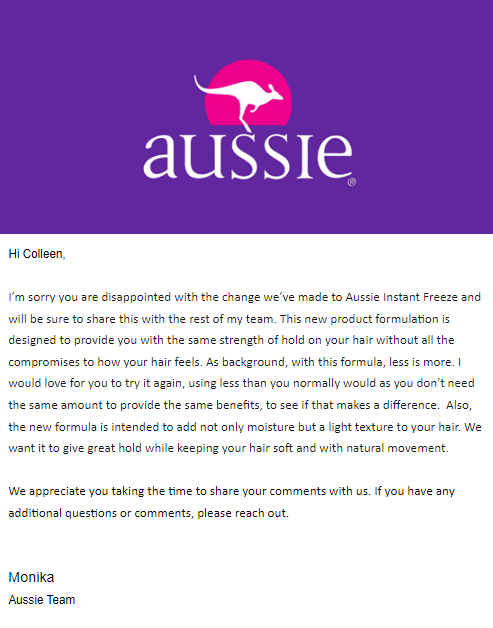Click the white aussie wordmark

pos(248,156)
